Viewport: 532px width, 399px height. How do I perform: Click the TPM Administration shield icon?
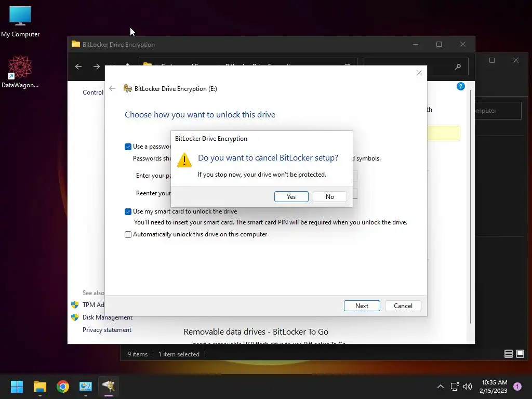(x=75, y=304)
